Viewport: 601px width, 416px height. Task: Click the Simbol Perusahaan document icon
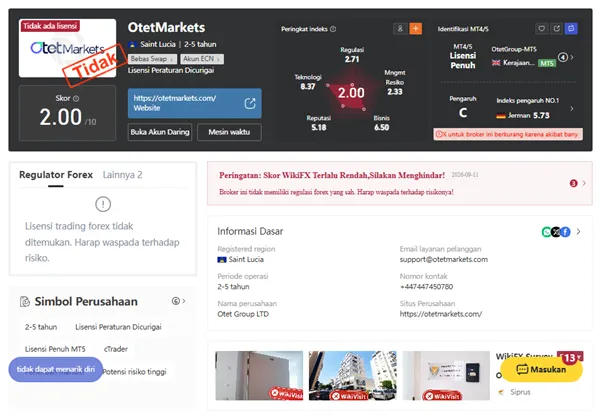click(x=25, y=302)
